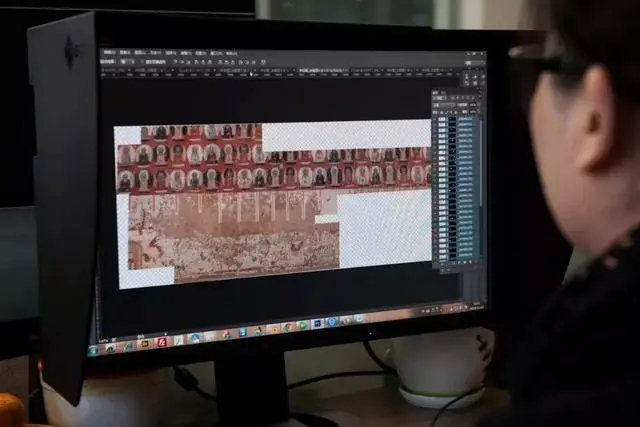Click the red FileZilla-style taskbar icon
Image resolution: width=640 pixels, height=427 pixels.
click(162, 342)
